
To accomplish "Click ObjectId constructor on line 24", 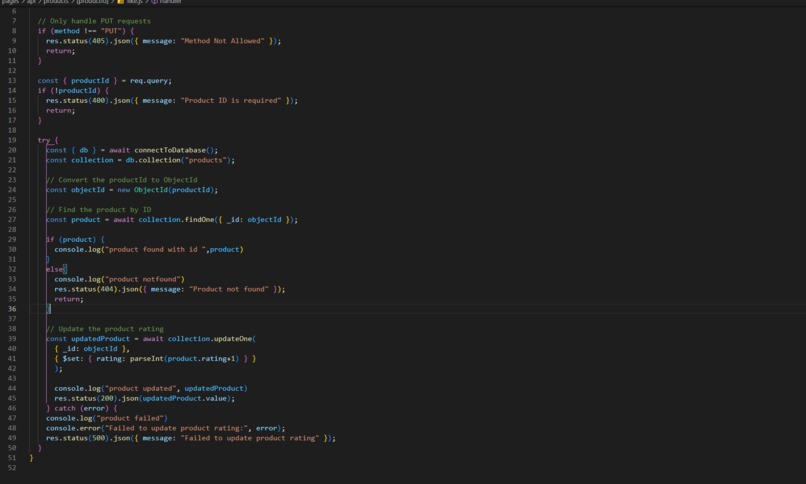I will [x=151, y=190].
